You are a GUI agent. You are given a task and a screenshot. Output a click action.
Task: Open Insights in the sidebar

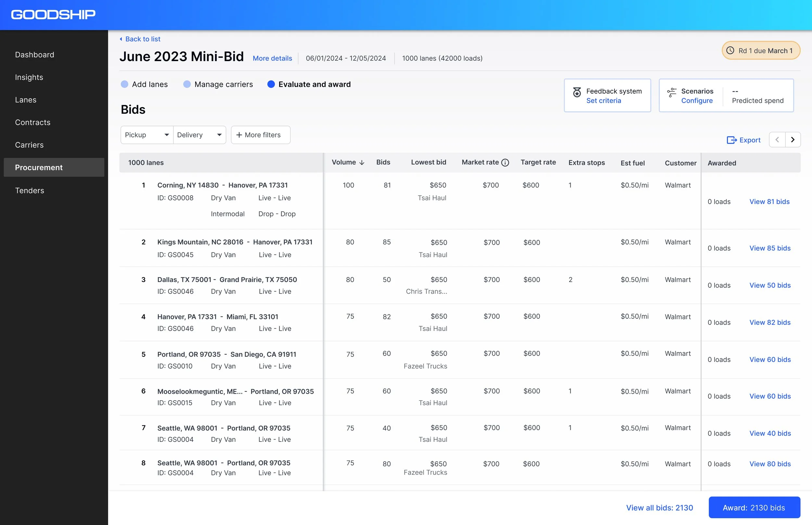[x=29, y=77]
